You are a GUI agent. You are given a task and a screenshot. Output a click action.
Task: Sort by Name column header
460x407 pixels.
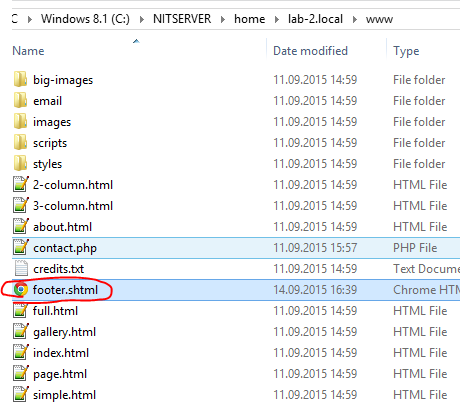[x=28, y=51]
